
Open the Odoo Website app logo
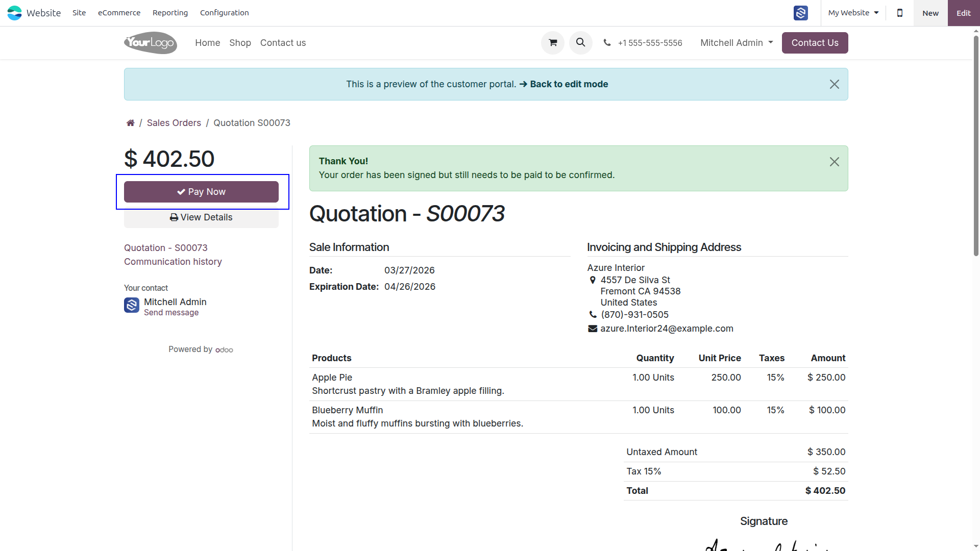coord(14,13)
